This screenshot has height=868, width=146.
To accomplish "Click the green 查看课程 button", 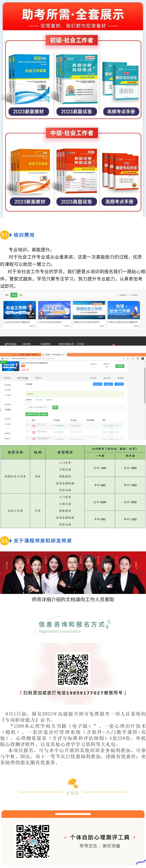I will pos(120,366).
